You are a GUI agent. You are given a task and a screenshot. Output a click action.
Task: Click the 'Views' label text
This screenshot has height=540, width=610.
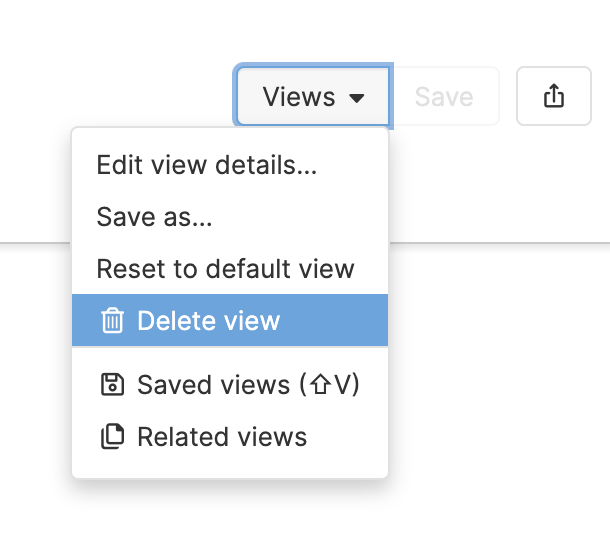point(298,97)
